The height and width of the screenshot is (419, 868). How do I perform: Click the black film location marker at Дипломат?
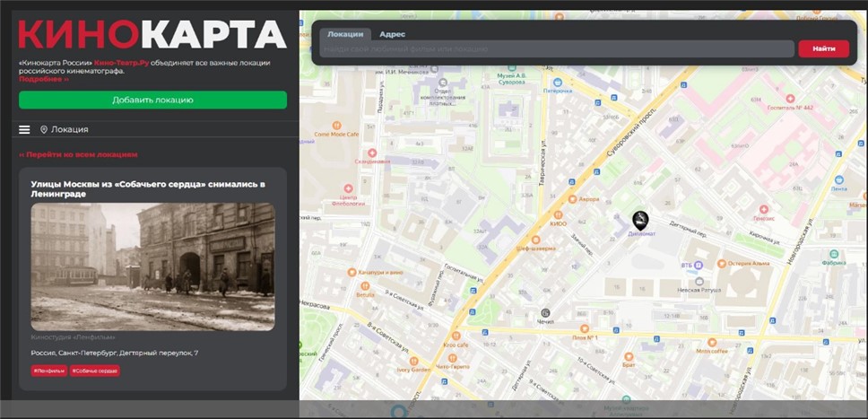click(x=640, y=220)
